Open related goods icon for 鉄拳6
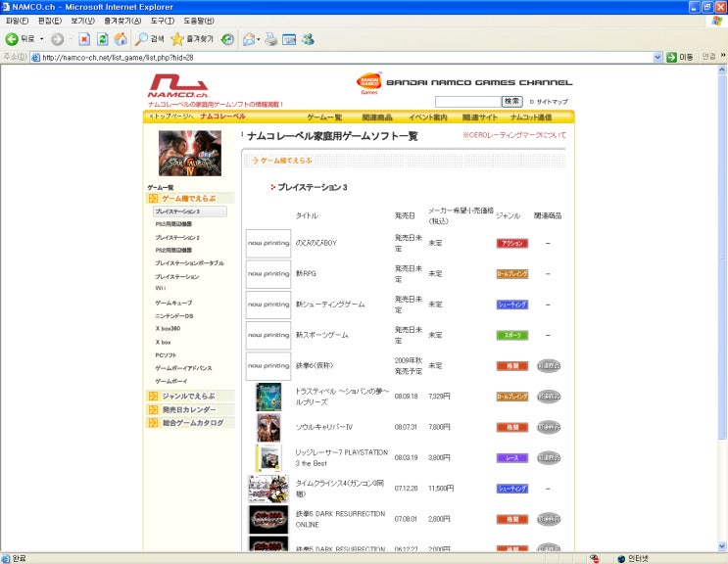Screen dimensions: 728x564 549,365
